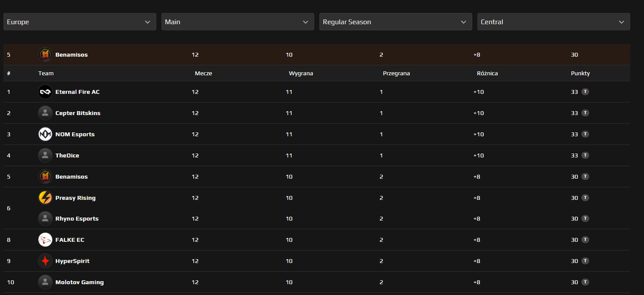644x295 pixels.
Task: Click the Preasy Rising lightning logo
Action: point(45,198)
